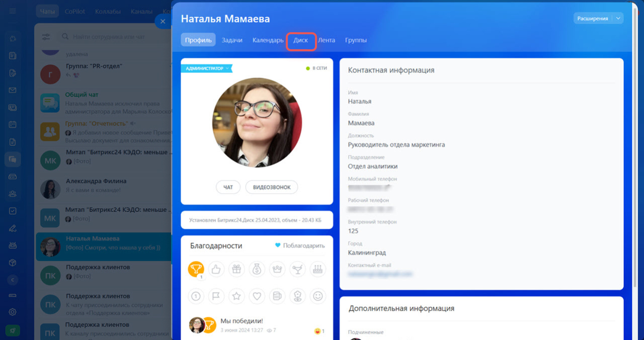Image resolution: width=644 pixels, height=340 pixels.
Task: Open Наталья Мамаева chat in list
Action: 103,246
